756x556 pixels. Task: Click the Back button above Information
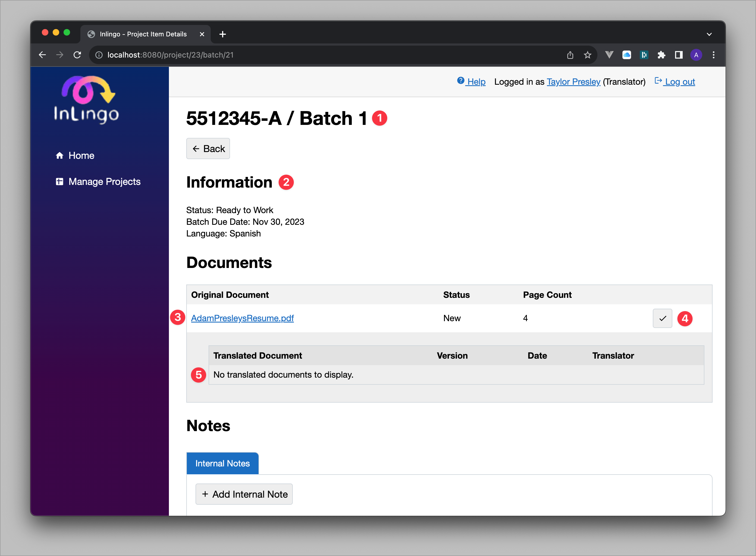point(208,149)
